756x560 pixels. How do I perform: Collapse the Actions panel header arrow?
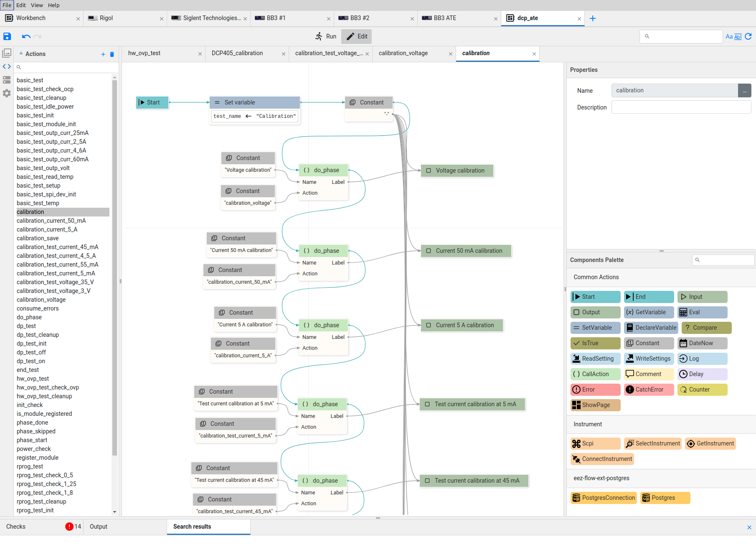[x=21, y=53]
